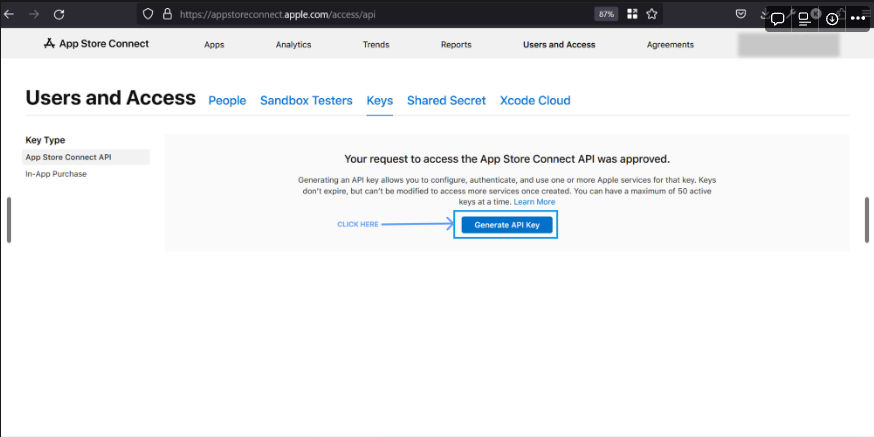Click the circled download arrow overlay icon
This screenshot has width=874, height=437.
(832, 19)
